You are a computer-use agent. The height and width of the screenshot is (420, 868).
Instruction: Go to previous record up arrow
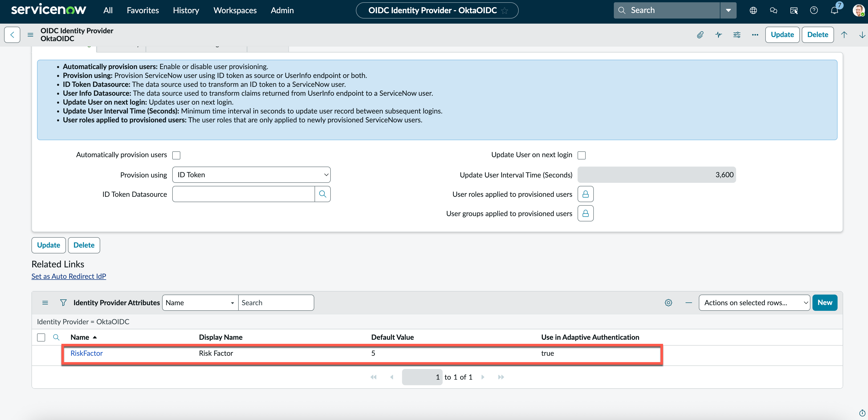[x=844, y=35]
